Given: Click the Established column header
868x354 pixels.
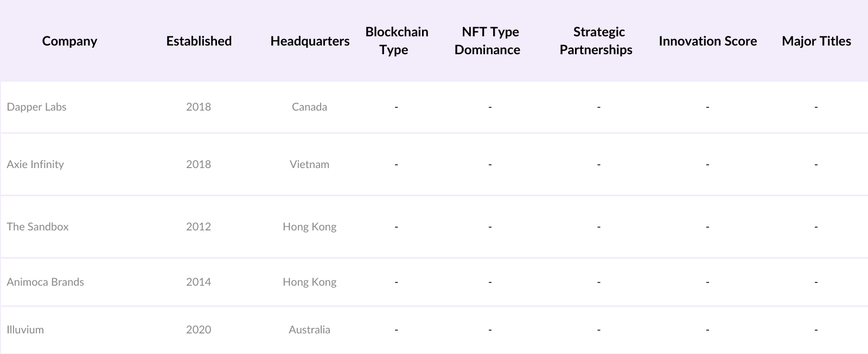Looking at the screenshot, I should point(199,41).
